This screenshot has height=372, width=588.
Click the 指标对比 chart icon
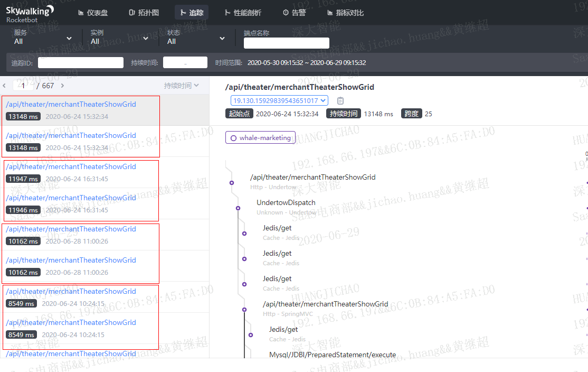click(330, 13)
